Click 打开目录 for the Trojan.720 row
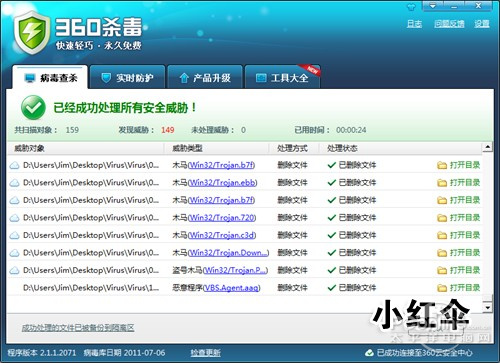The image size is (500, 363). pyautogui.click(x=465, y=218)
